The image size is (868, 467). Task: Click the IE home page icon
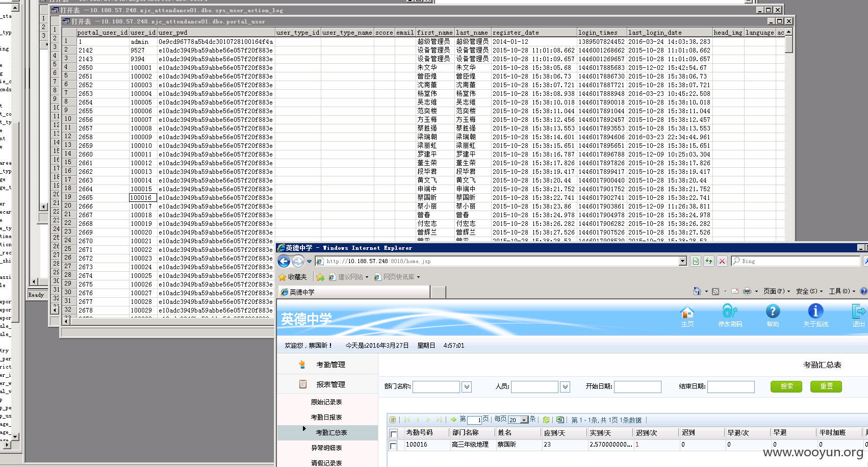[x=697, y=291]
